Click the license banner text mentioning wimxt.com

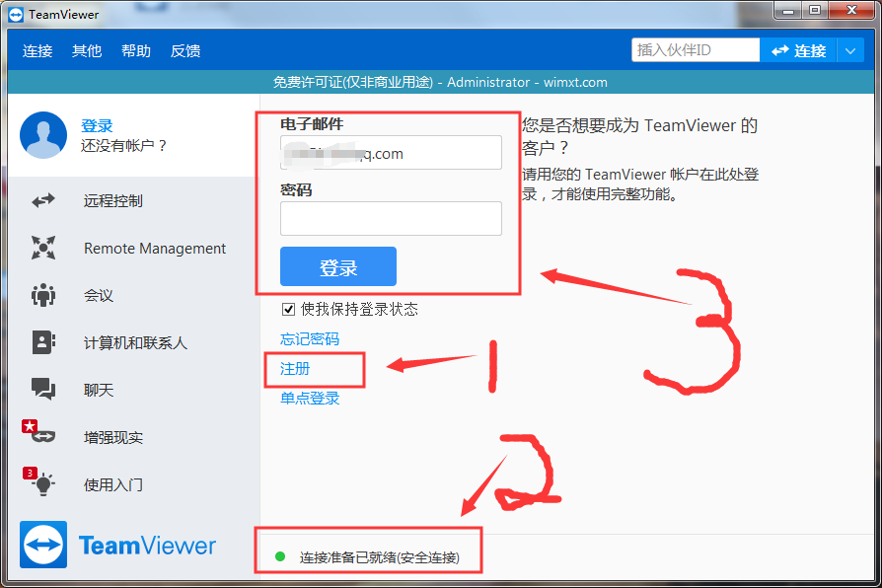[440, 82]
